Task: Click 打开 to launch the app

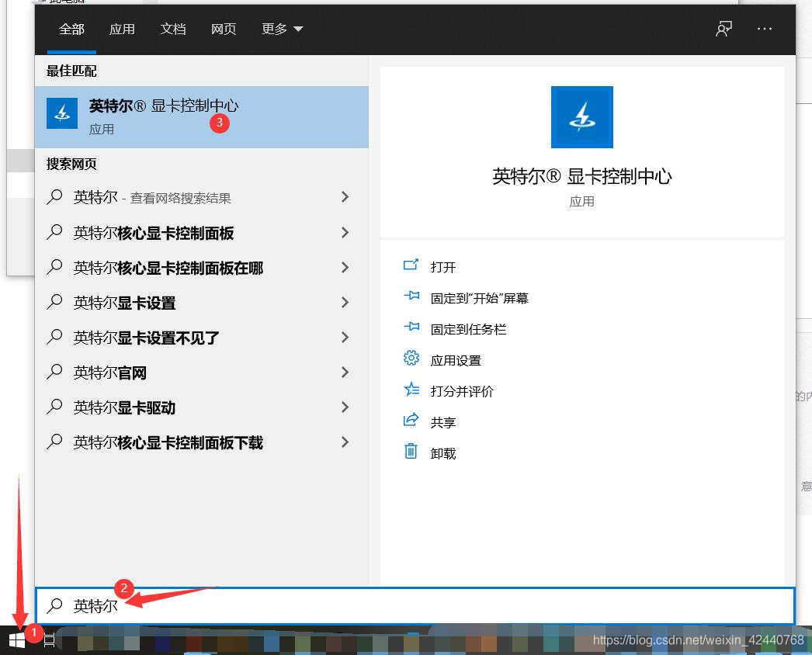Action: pos(443,267)
